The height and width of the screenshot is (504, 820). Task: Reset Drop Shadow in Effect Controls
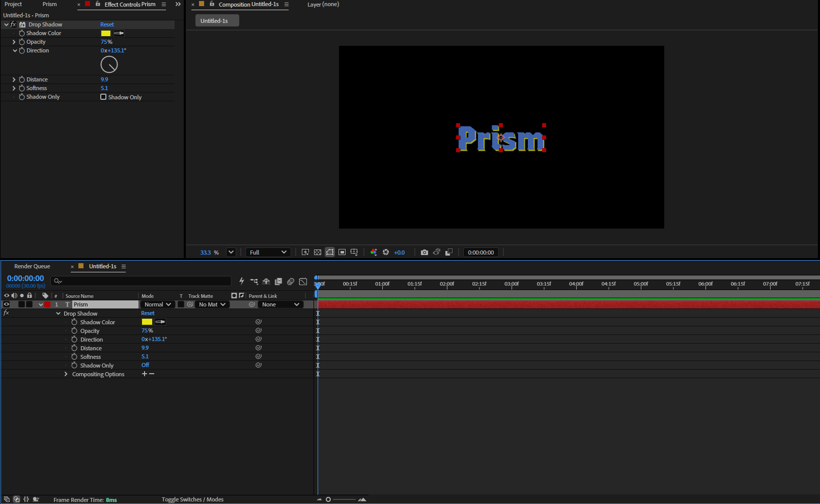pyautogui.click(x=107, y=24)
